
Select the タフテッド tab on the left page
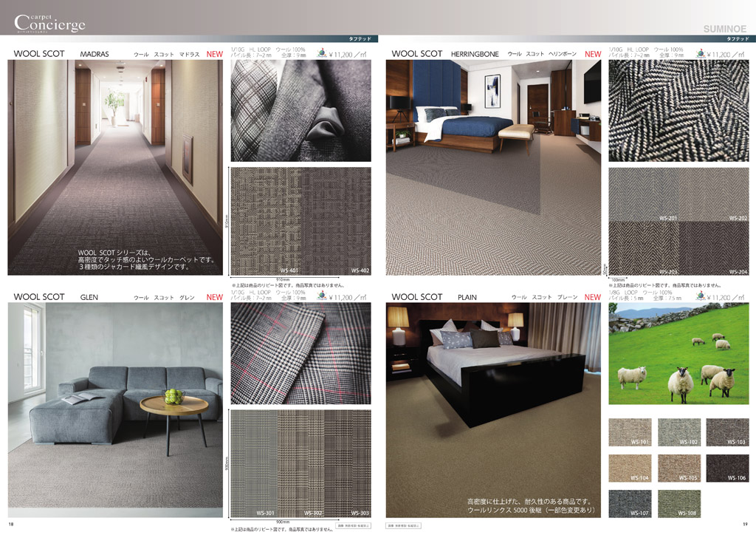coord(360,38)
